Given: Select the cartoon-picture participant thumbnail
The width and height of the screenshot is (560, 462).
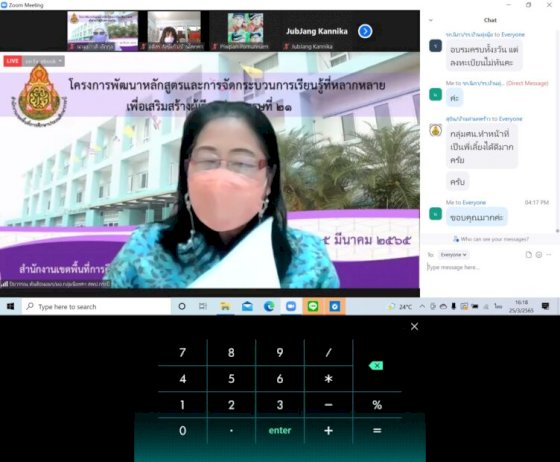Looking at the screenshot, I should tap(245, 31).
